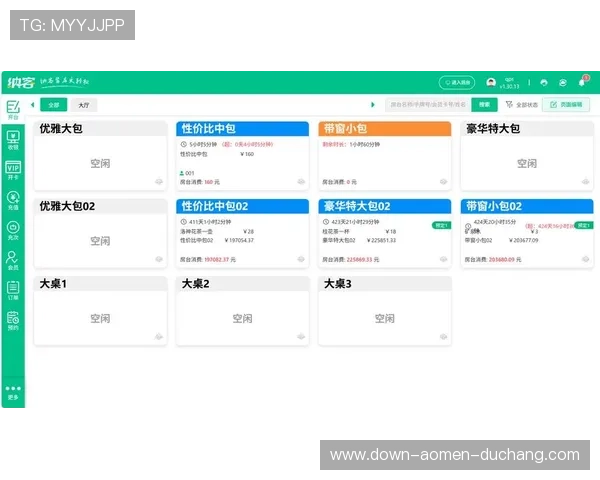Open the VIP 开卡 card sidebar icon
Viewport: 600px width, 480px height.
click(x=13, y=170)
